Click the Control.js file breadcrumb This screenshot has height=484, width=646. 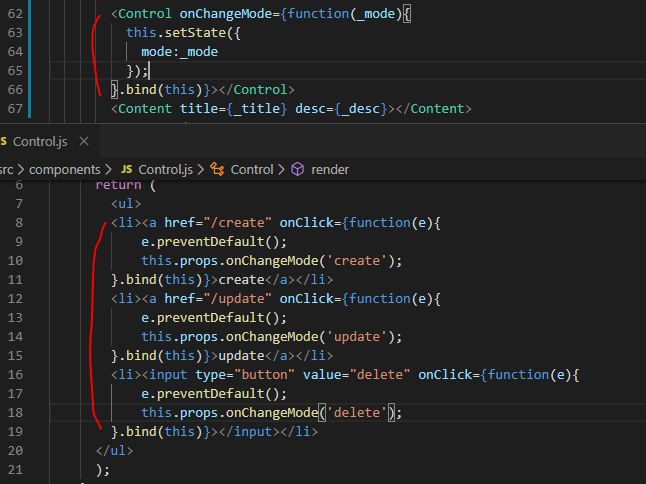[x=165, y=169]
